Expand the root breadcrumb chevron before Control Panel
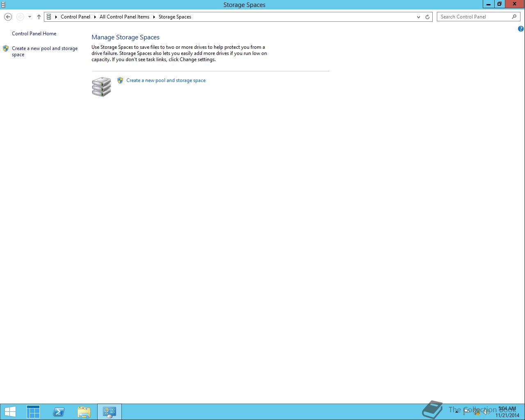 tap(56, 17)
